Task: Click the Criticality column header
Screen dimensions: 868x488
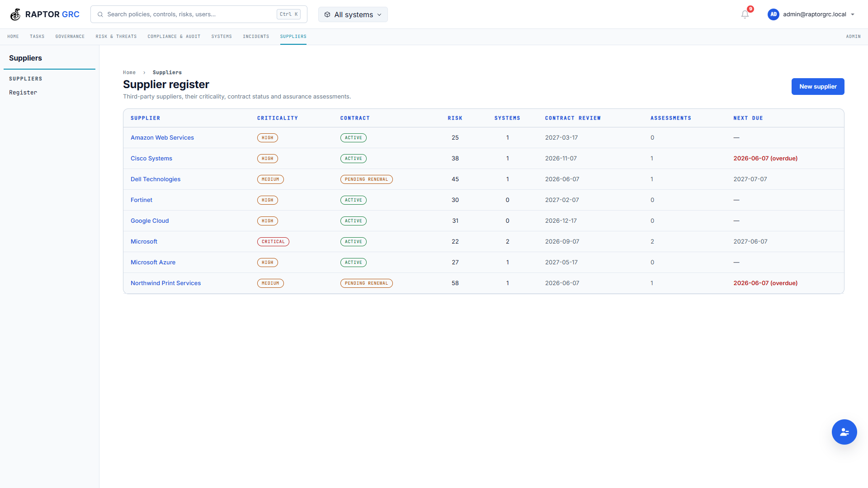Action: (278, 118)
